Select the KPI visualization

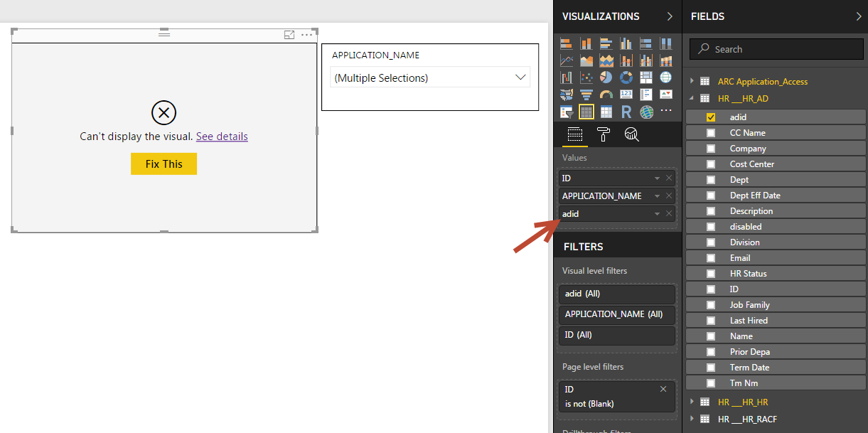pos(666,95)
